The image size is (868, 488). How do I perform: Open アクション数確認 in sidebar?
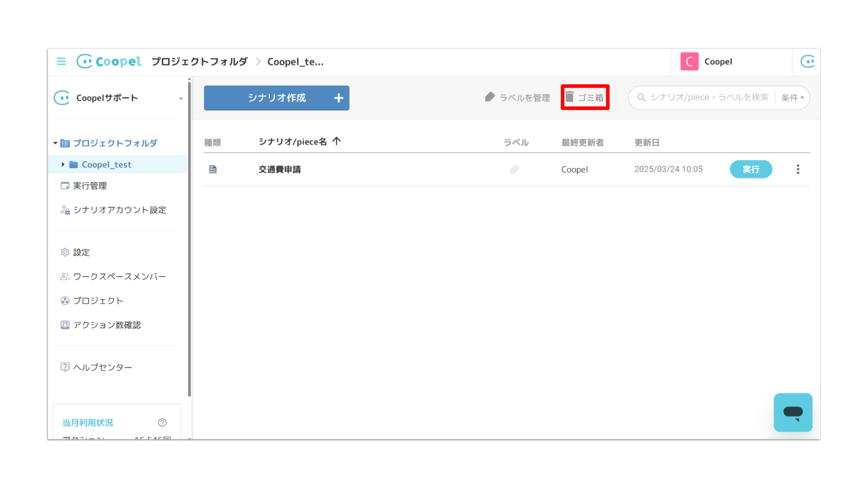107,325
